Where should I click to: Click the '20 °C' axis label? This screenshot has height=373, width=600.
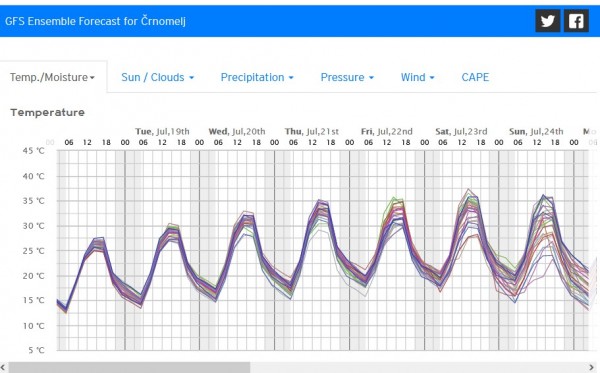click(x=34, y=276)
